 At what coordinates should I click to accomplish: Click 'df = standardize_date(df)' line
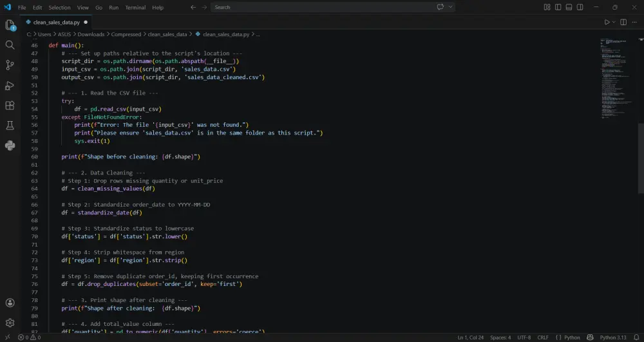pyautogui.click(x=102, y=213)
